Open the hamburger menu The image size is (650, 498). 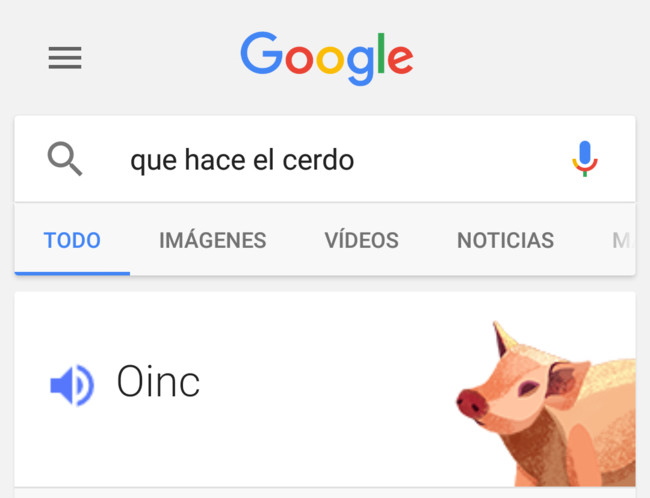point(65,58)
